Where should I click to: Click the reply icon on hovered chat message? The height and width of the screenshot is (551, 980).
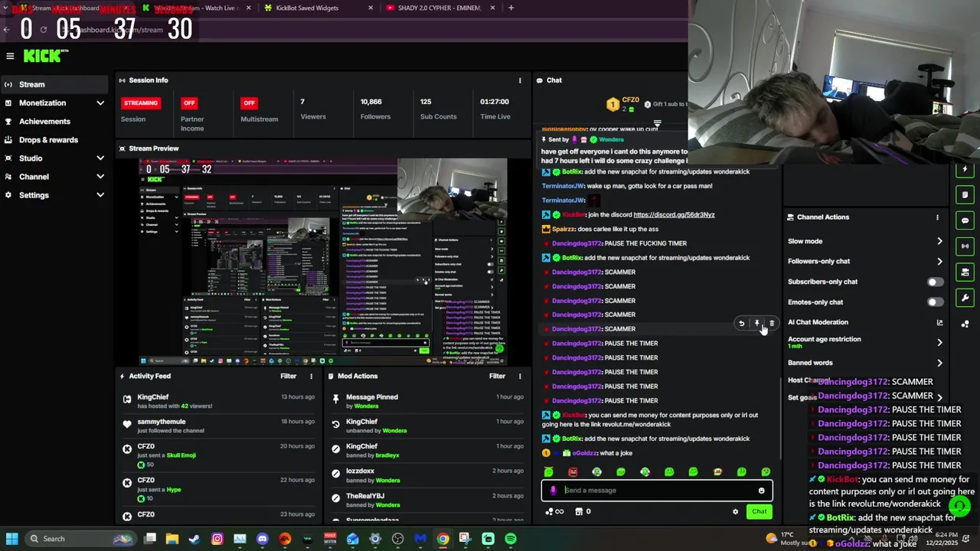click(x=741, y=324)
